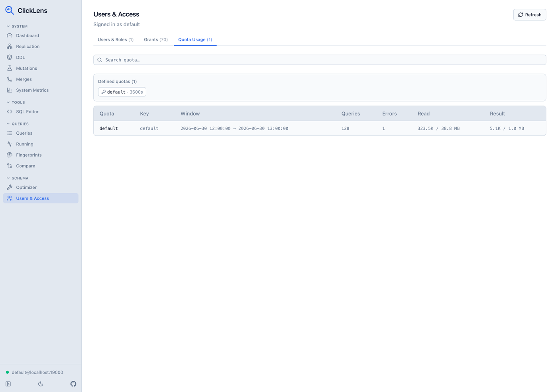Click the Replication network icon

(x=10, y=47)
